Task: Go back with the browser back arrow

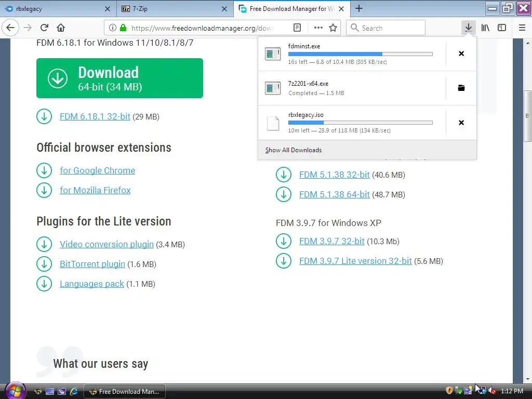Action: pos(10,28)
